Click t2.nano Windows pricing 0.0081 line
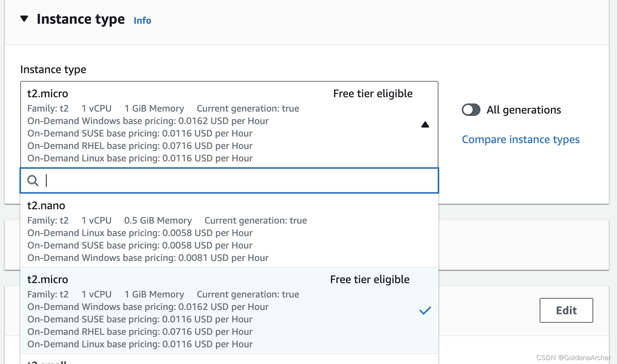The width and height of the screenshot is (617, 364). click(148, 258)
